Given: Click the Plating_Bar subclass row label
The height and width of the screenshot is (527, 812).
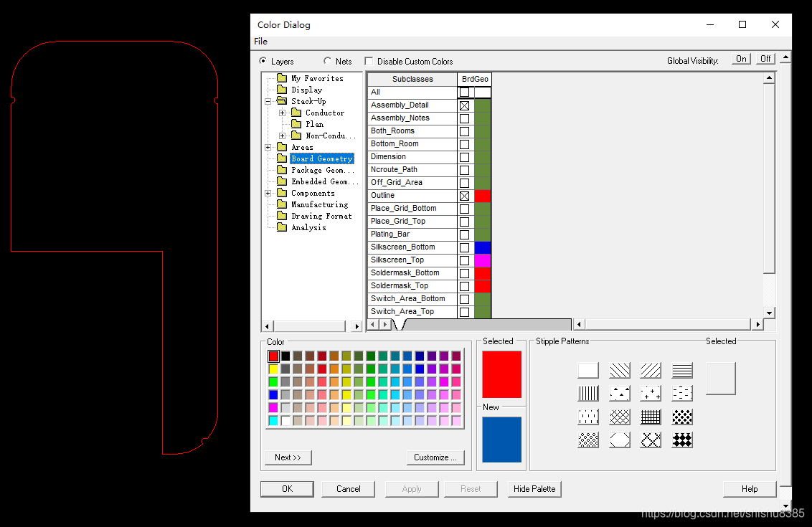Looking at the screenshot, I should click(412, 234).
